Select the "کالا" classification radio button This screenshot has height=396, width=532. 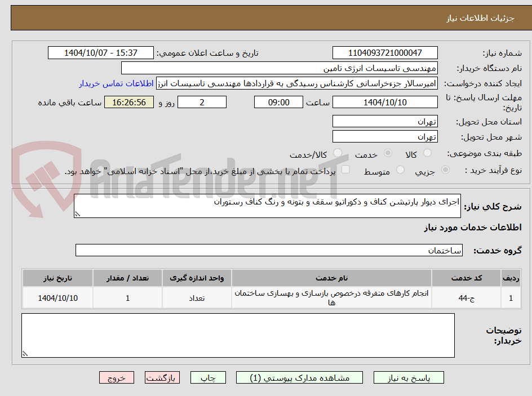pos(427,152)
